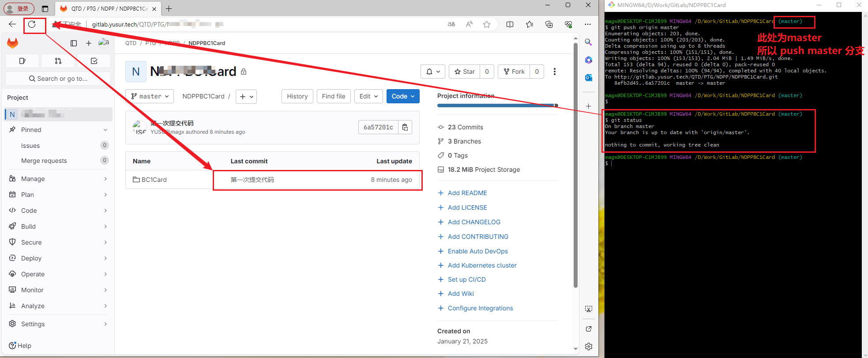Click the Help link in sidebar
The height and width of the screenshot is (358, 868).
click(20, 346)
